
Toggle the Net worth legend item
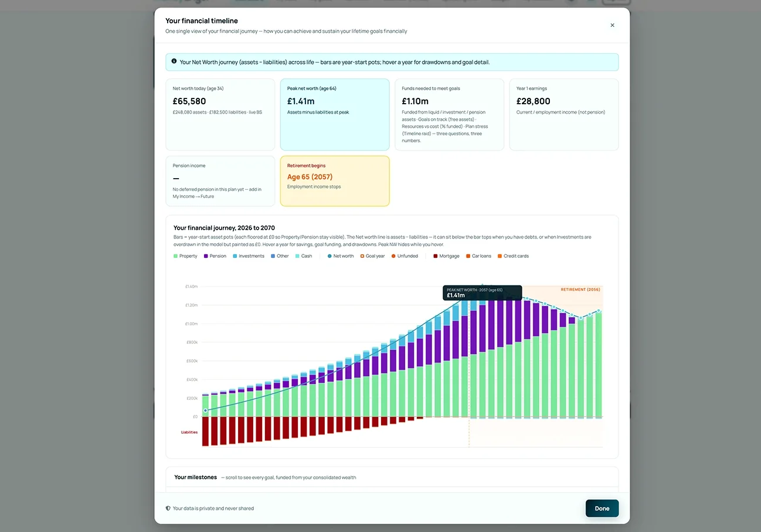coord(341,256)
